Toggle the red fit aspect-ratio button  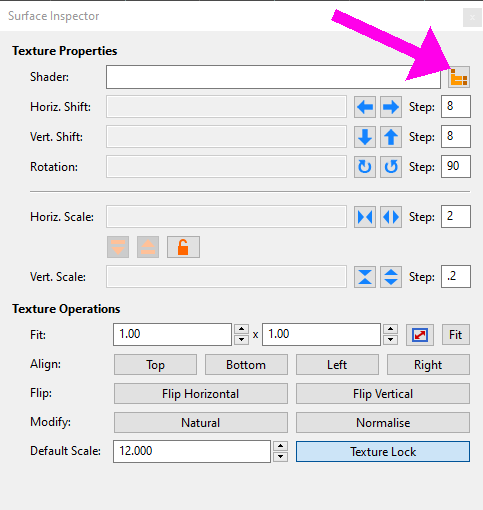(x=420, y=335)
